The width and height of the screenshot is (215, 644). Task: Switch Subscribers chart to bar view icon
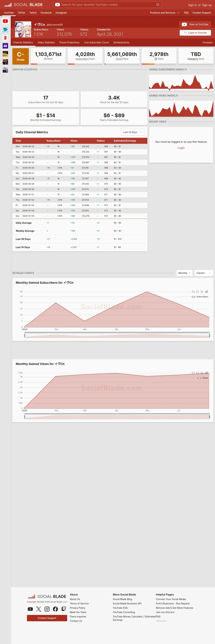[206, 292]
